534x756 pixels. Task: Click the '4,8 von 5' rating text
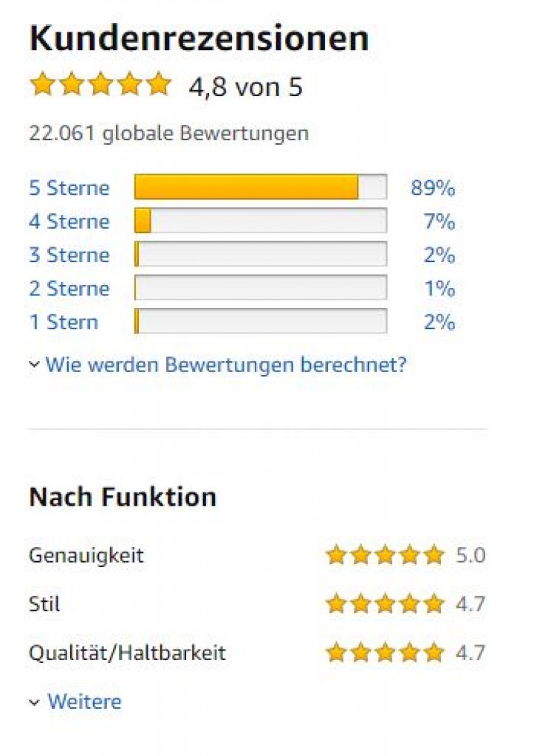pyautogui.click(x=246, y=86)
